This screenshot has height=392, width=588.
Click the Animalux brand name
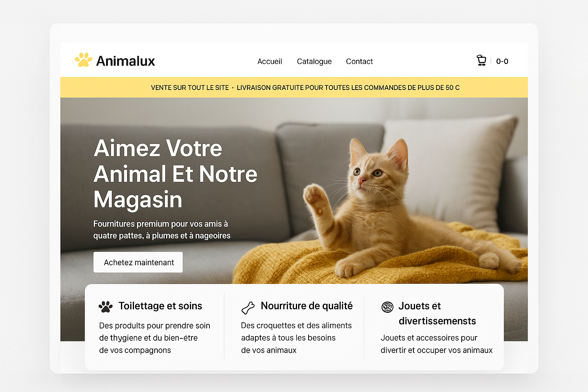click(x=126, y=61)
